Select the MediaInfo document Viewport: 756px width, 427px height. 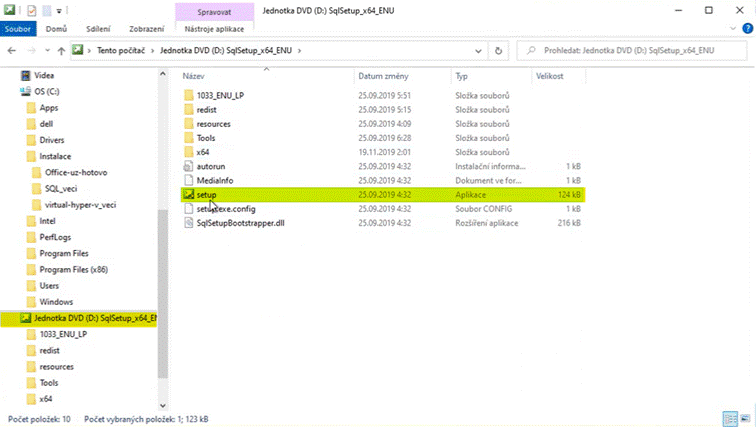click(x=215, y=181)
